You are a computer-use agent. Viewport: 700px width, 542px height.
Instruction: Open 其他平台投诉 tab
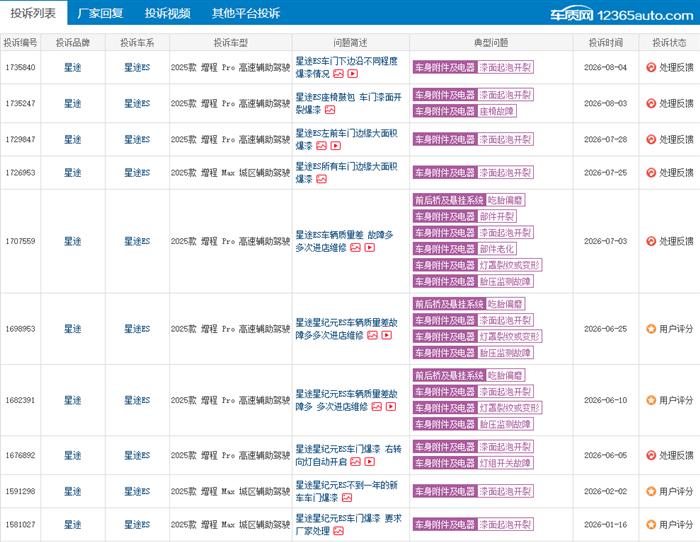click(x=246, y=13)
